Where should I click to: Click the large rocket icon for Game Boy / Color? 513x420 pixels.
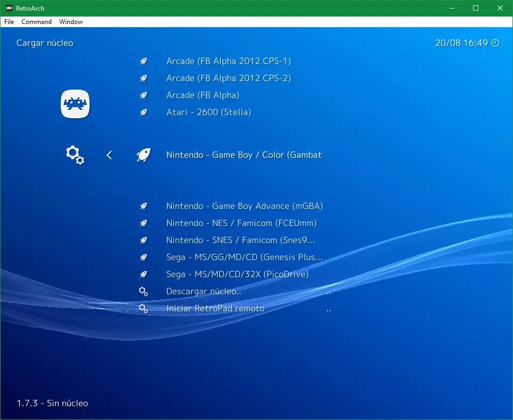coord(143,155)
